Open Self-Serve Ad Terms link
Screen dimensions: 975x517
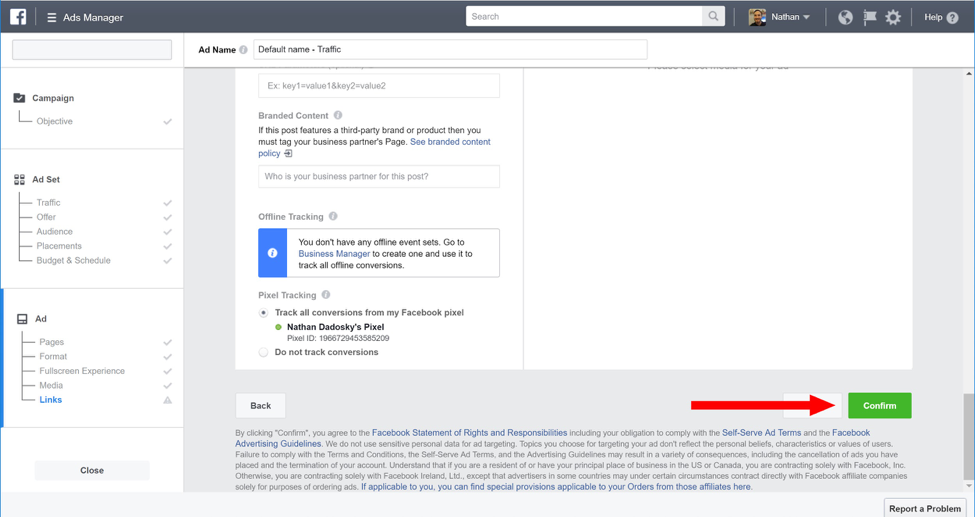[x=761, y=432]
